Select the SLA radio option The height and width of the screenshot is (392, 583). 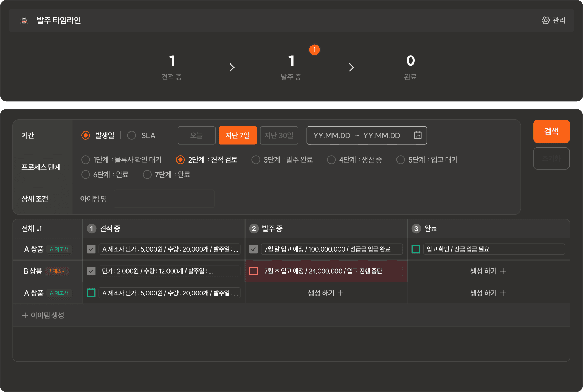[132, 135]
